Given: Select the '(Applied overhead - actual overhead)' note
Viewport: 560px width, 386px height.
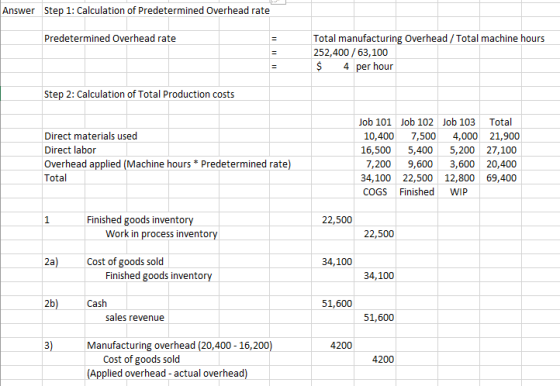Looking at the screenshot, I should tap(168, 373).
